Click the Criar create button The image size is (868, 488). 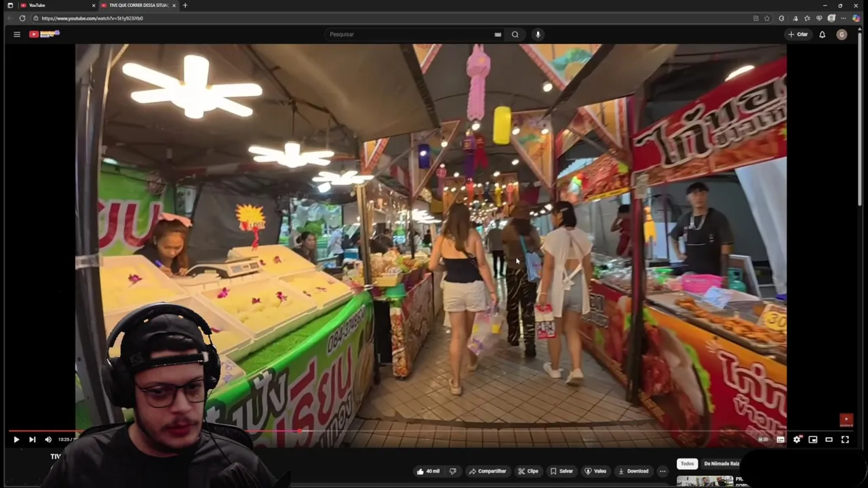[798, 34]
